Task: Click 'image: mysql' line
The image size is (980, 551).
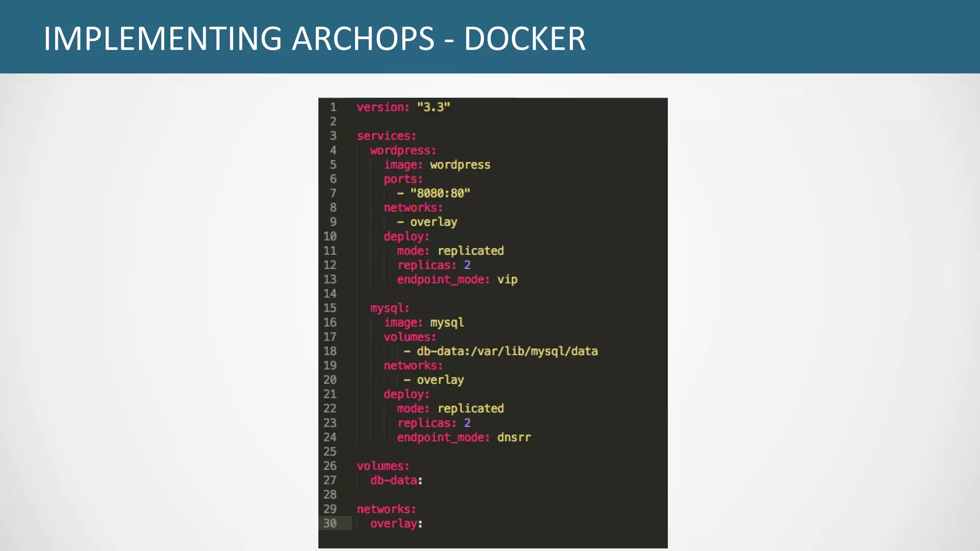Action: tap(423, 323)
